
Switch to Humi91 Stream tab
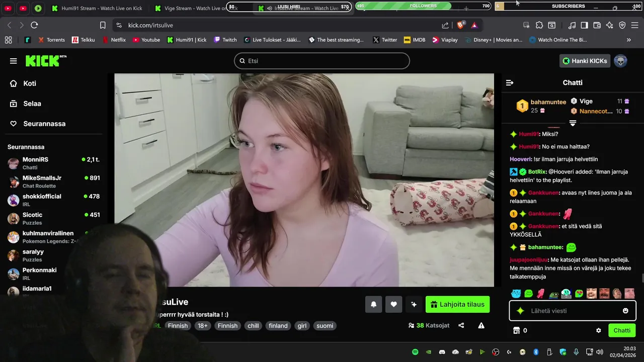97,8
